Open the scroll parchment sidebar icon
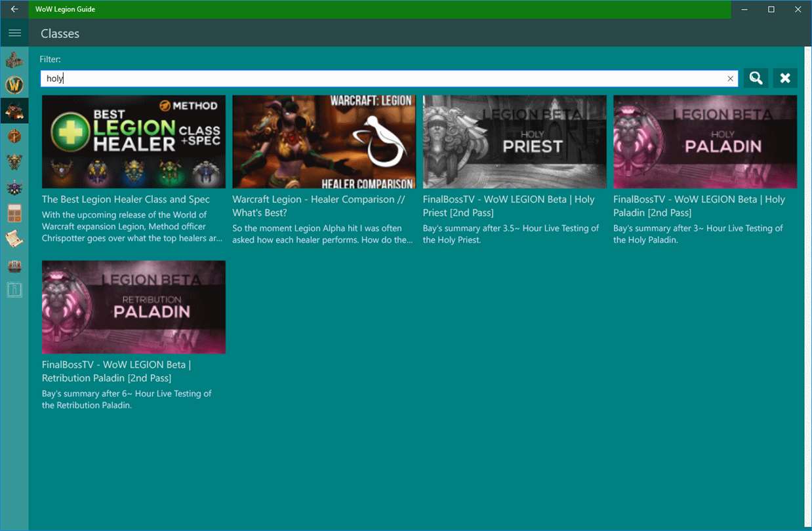 (14, 239)
